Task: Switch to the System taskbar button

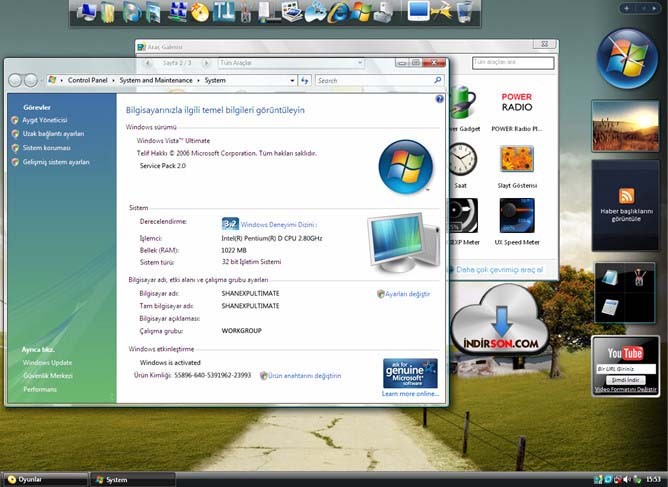Action: pyautogui.click(x=133, y=479)
